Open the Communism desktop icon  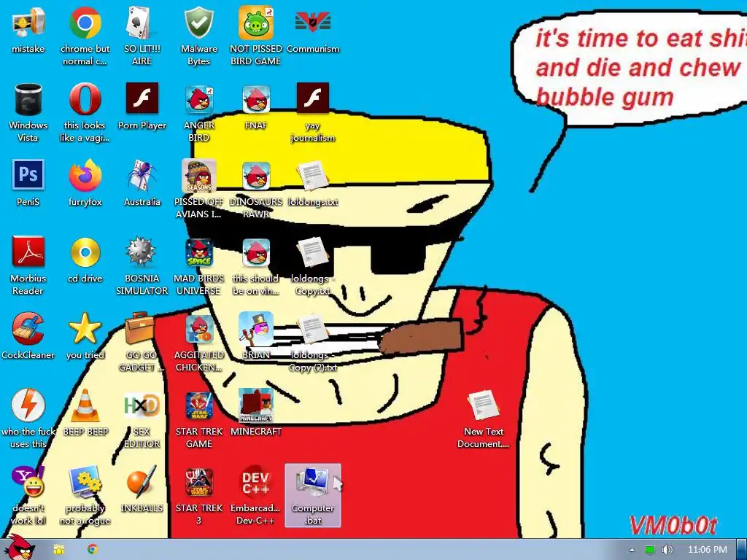pos(313,31)
